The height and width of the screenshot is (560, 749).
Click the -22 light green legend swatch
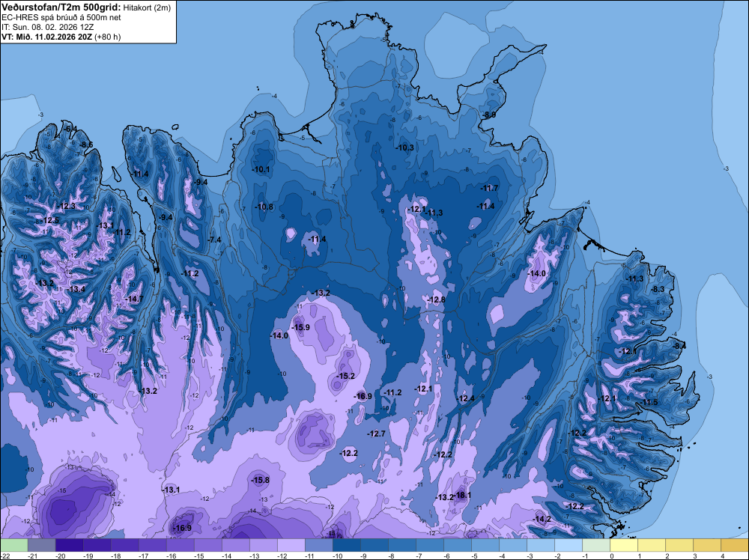point(13,545)
